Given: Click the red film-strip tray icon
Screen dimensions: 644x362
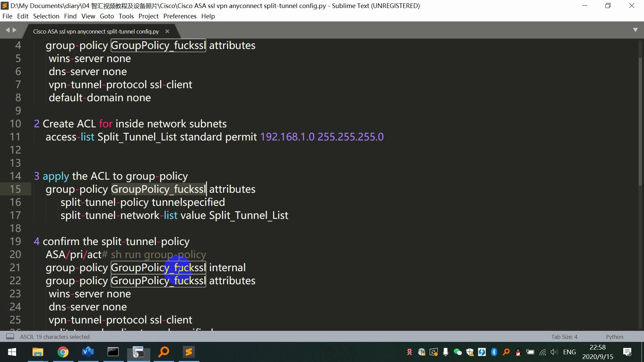Looking at the screenshot, I should coord(410,352).
